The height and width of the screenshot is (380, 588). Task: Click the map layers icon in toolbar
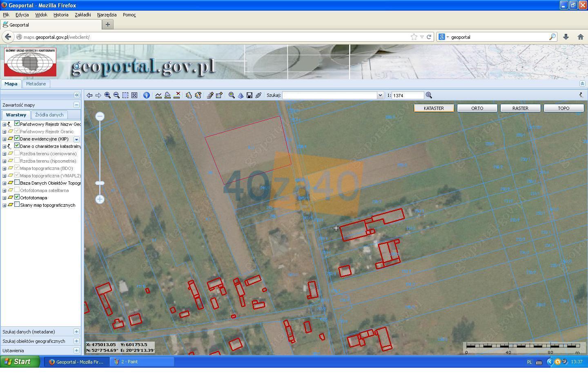tap(189, 95)
